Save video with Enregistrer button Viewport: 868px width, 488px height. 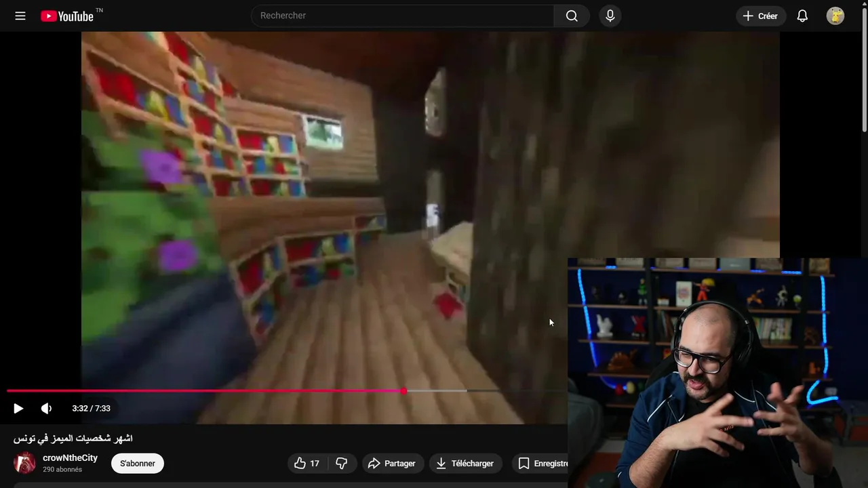tap(540, 464)
